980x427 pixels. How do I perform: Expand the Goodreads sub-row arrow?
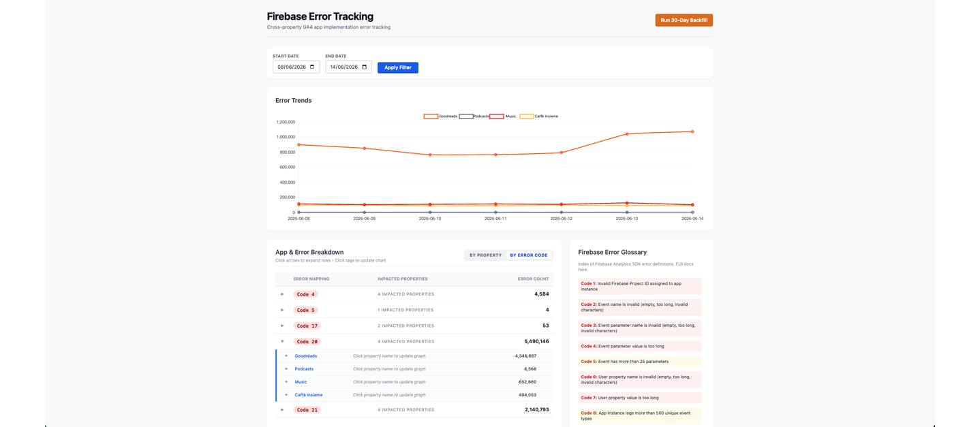point(286,355)
